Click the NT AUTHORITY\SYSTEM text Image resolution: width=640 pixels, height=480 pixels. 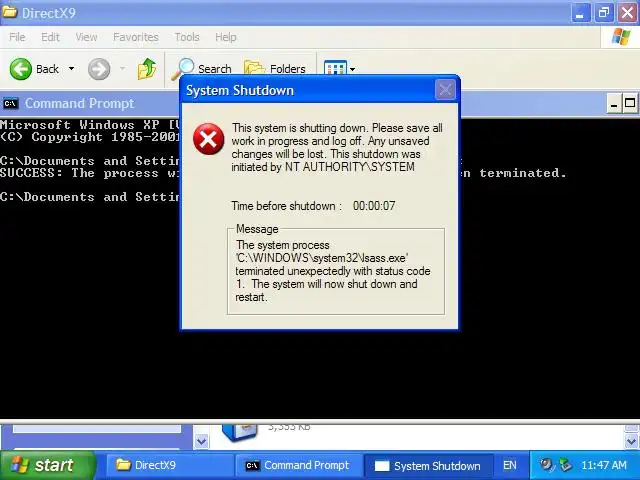[350, 167]
